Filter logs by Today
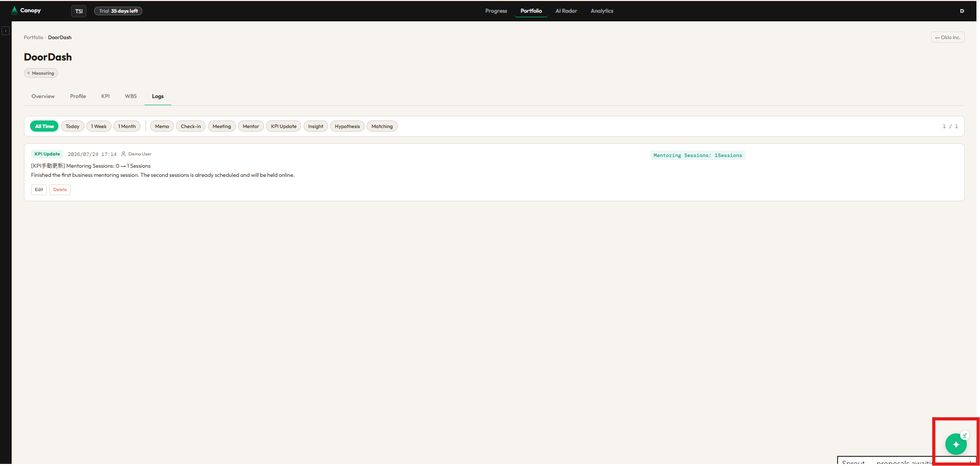980x466 pixels. (72, 127)
